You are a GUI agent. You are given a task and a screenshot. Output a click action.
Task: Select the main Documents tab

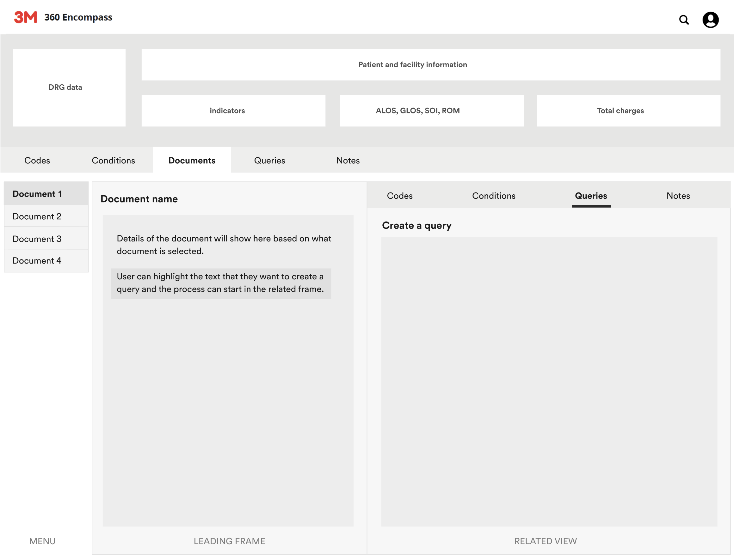[x=192, y=160]
